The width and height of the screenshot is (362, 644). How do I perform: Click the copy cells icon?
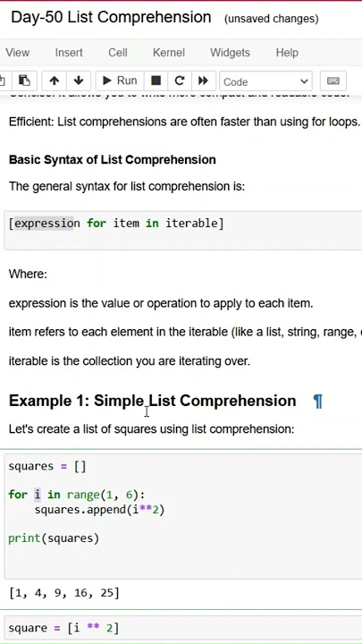pyautogui.click(x=4, y=80)
